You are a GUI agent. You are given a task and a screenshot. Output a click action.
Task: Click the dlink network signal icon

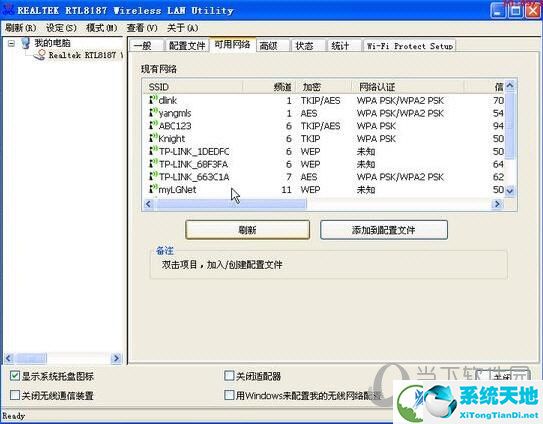[153, 100]
